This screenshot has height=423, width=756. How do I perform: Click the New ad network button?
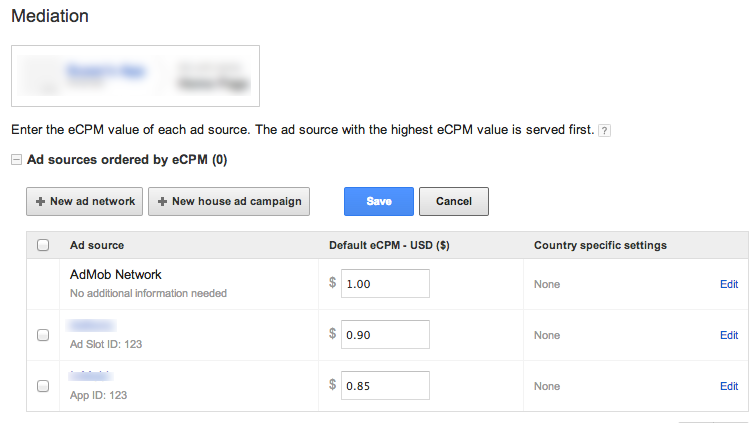pyautogui.click(x=85, y=201)
